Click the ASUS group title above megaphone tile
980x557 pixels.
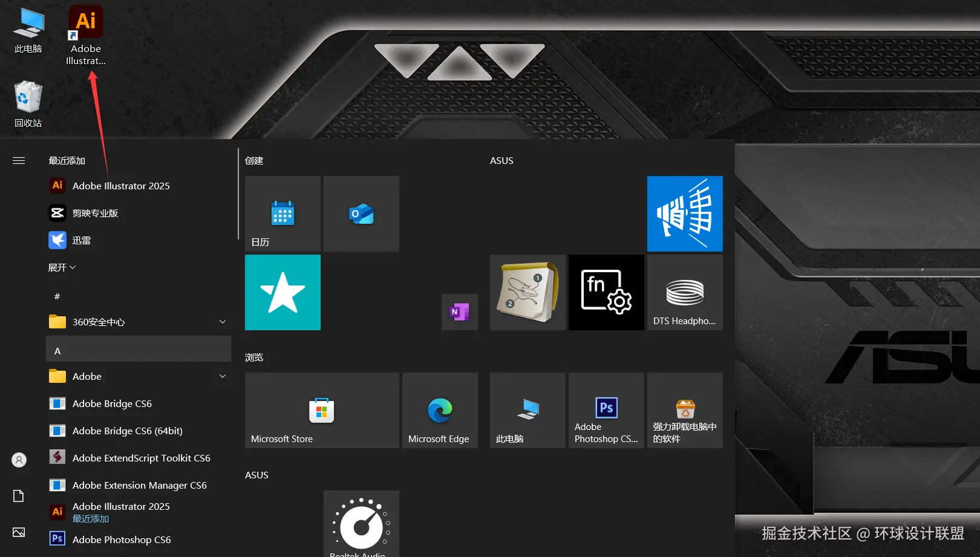tap(501, 161)
